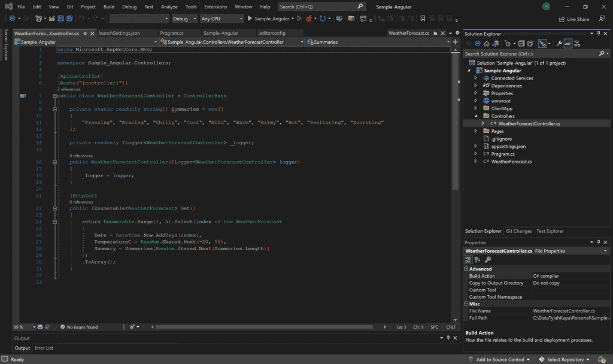Click the Live Share icon
The height and width of the screenshot is (364, 613).
562,19
